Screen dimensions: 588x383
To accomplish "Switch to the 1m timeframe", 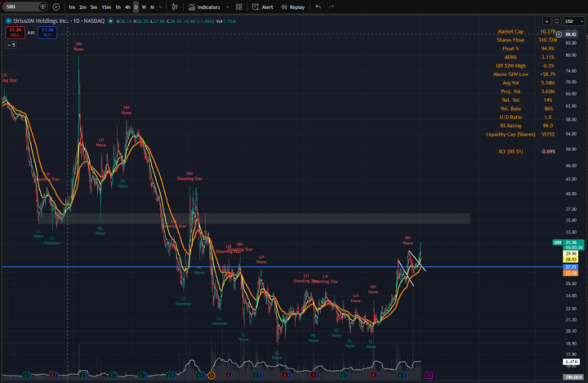I will pyautogui.click(x=72, y=7).
